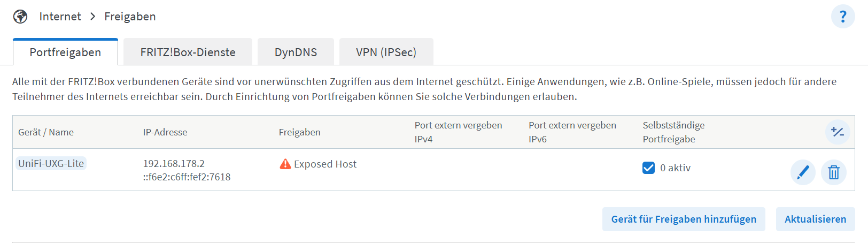Click the breadcrumb chevron after Internet
The width and height of the screenshot is (868, 243).
click(x=93, y=17)
